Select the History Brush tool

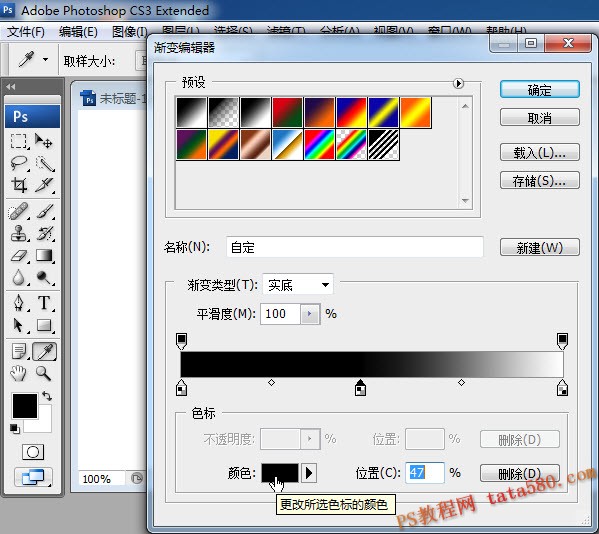(45, 233)
